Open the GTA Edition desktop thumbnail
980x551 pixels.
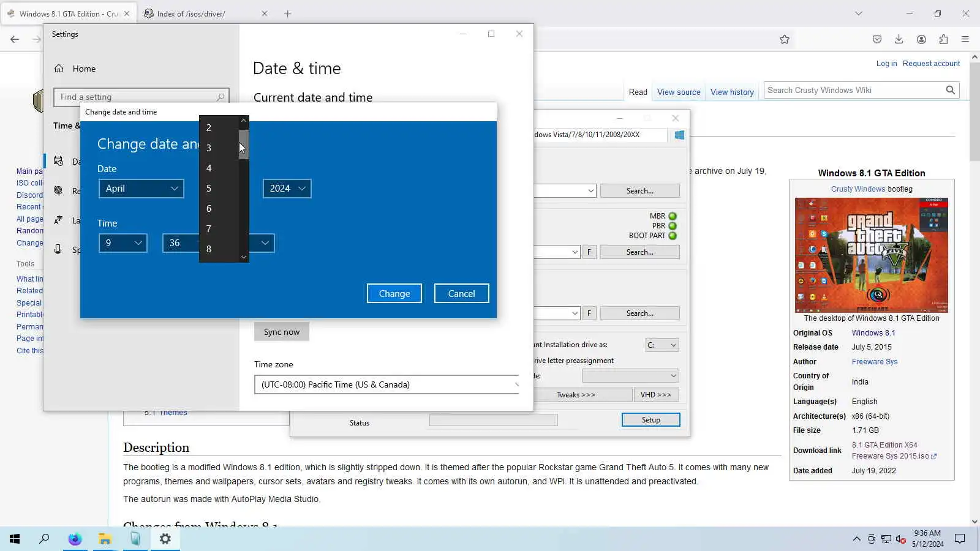[872, 255]
